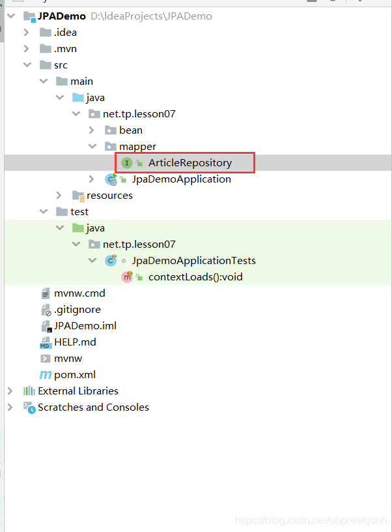Click the mvnw shell script icon
392x532 pixels.
pos(46,359)
